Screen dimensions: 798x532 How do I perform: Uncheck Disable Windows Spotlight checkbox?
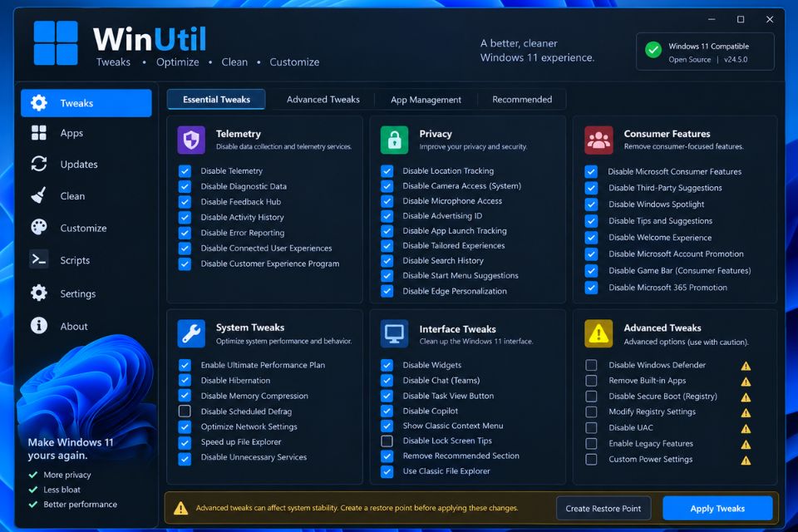coord(591,204)
